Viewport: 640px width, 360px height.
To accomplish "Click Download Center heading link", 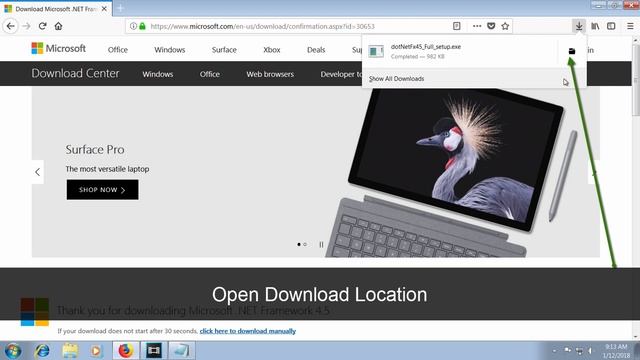I will (75, 73).
